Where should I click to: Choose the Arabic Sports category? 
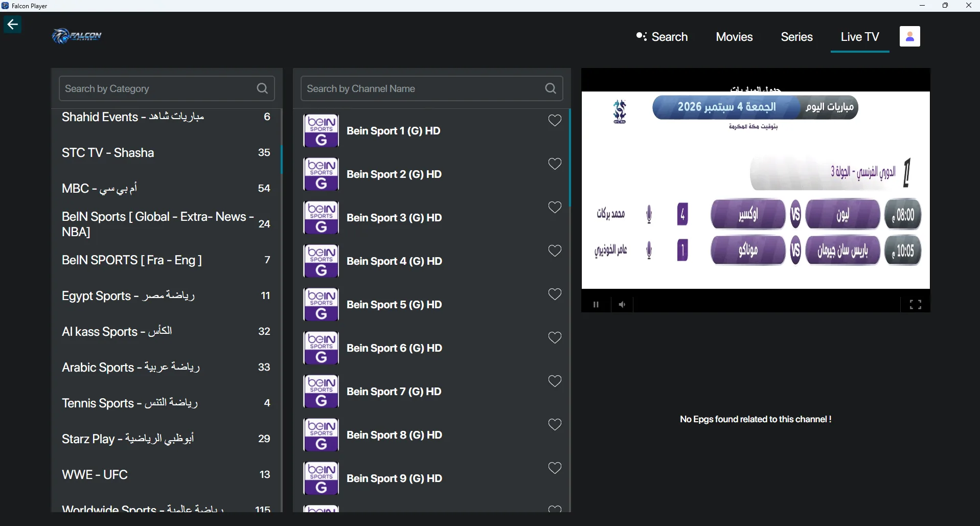[166, 368]
